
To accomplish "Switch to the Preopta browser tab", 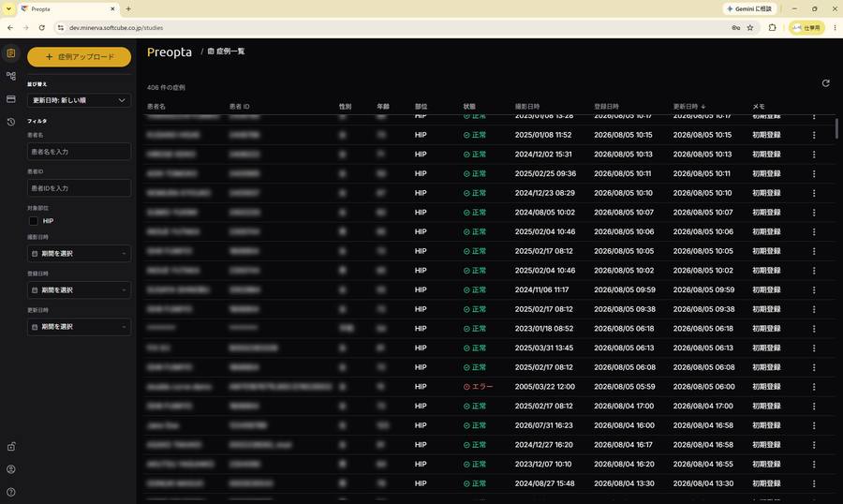I will coord(68,9).
